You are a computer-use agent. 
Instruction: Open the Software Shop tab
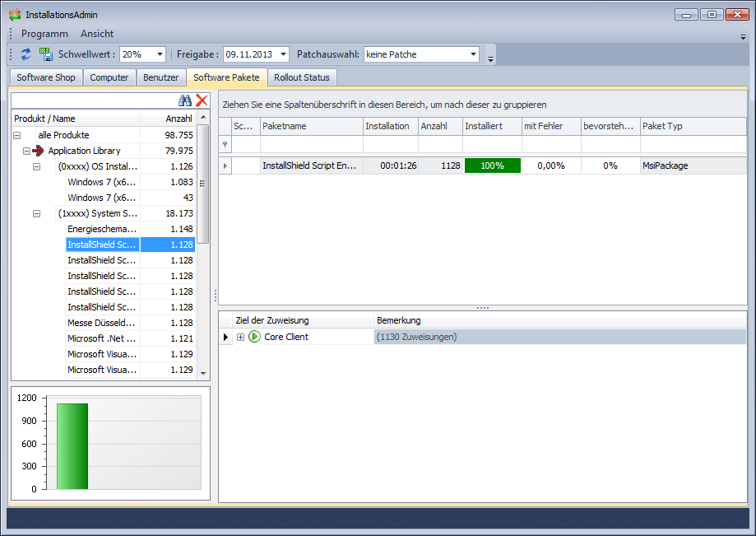(46, 77)
